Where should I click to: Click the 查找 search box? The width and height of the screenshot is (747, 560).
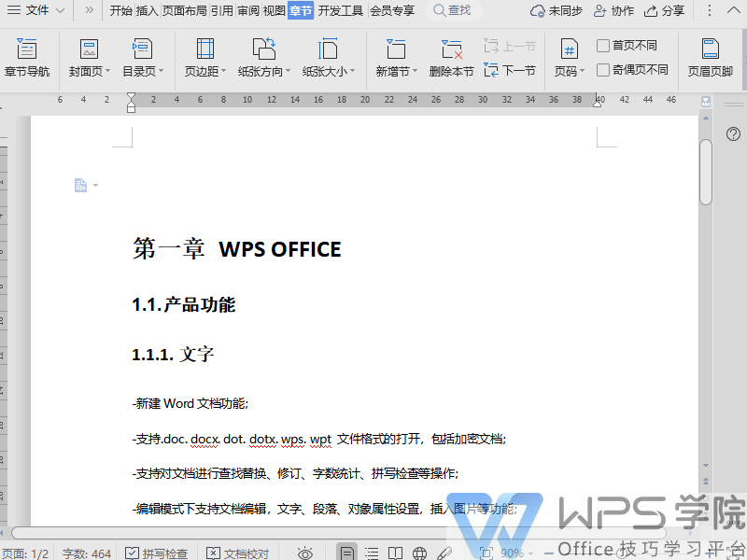point(453,10)
